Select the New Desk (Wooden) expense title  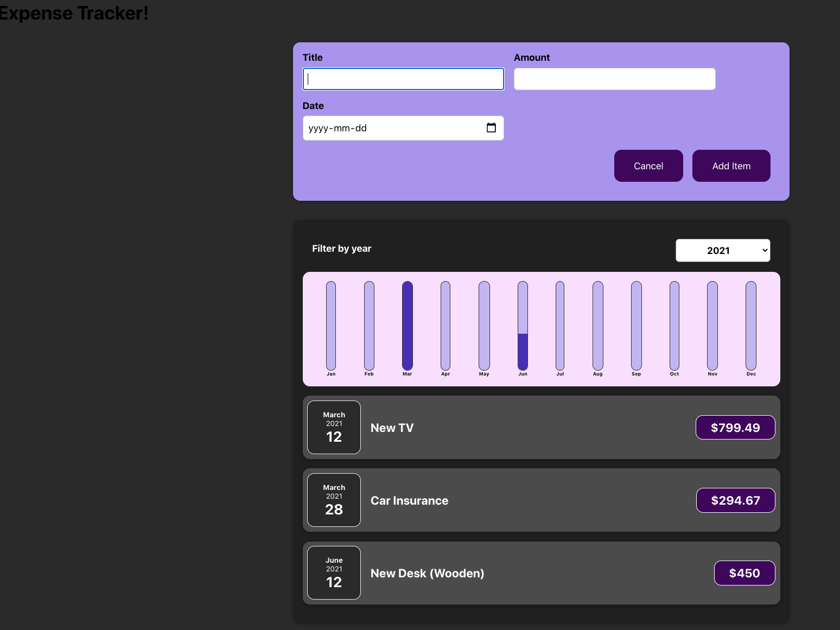pos(428,573)
